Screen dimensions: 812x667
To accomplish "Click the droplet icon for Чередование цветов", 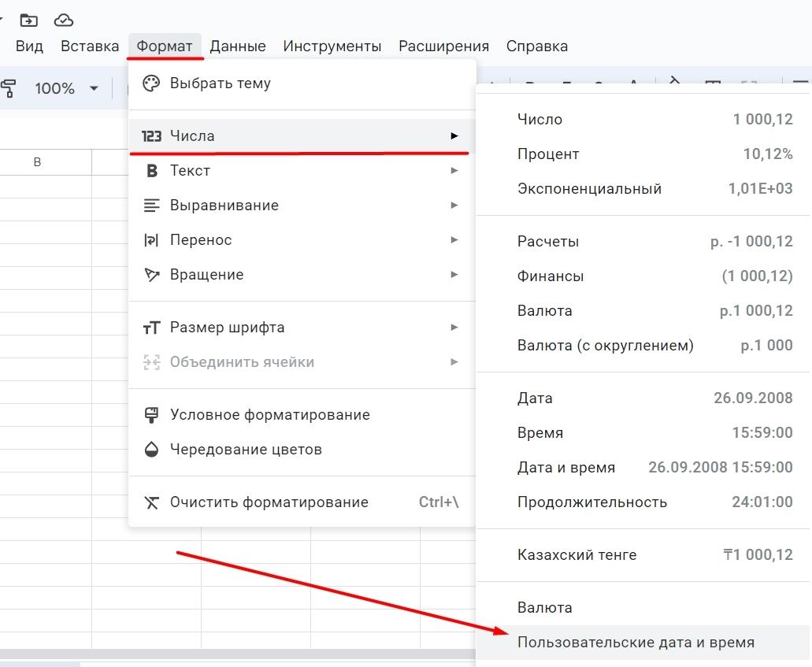I will click(150, 450).
